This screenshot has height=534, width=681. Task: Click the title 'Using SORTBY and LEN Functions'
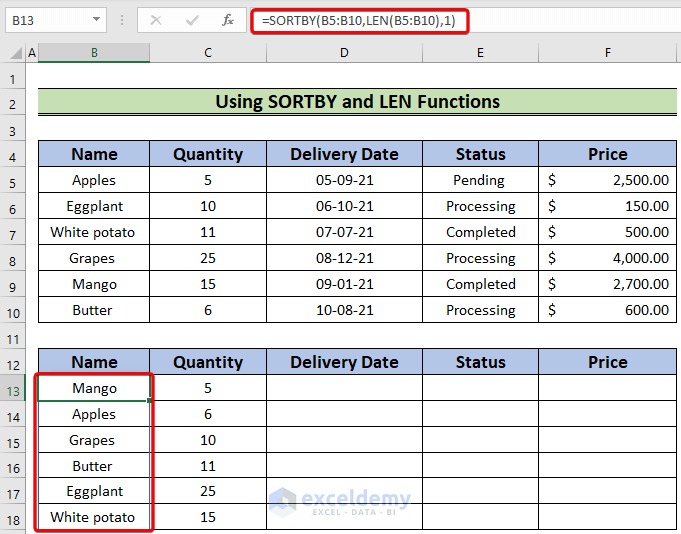click(357, 102)
